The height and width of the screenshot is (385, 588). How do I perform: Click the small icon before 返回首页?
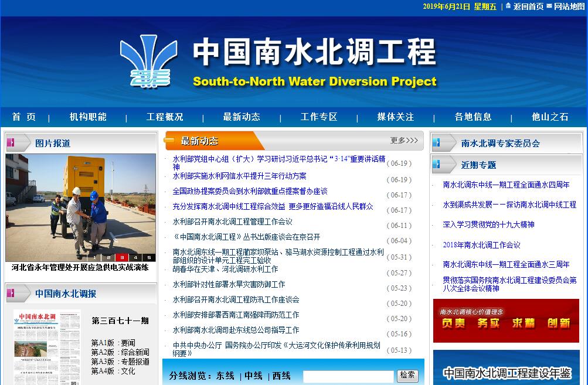pos(508,6)
